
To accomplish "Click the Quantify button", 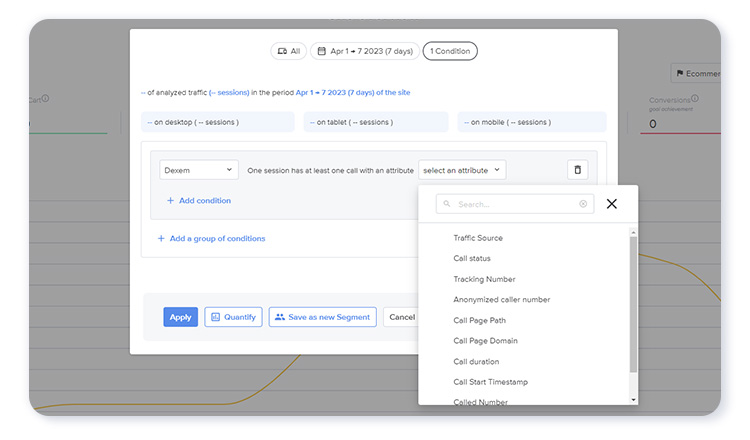I will 233,317.
